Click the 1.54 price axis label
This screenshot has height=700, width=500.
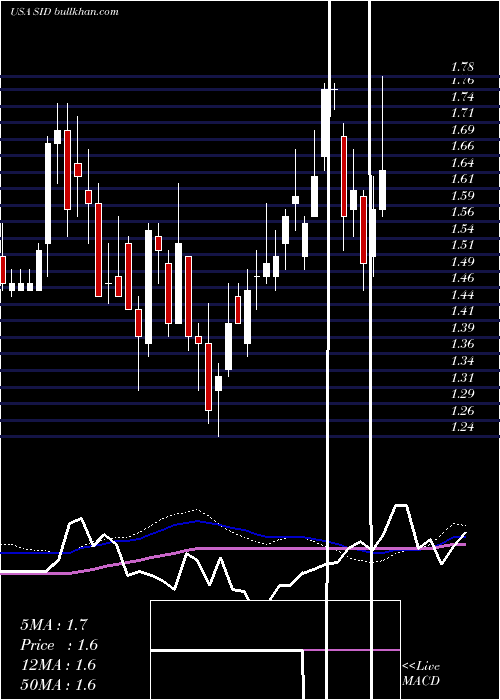(462, 229)
